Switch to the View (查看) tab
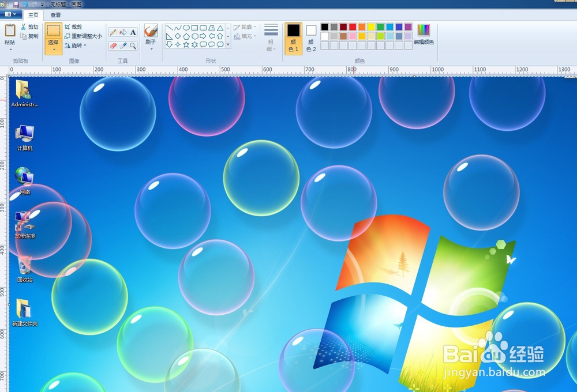Viewport: 577px width, 392px height. coord(55,15)
